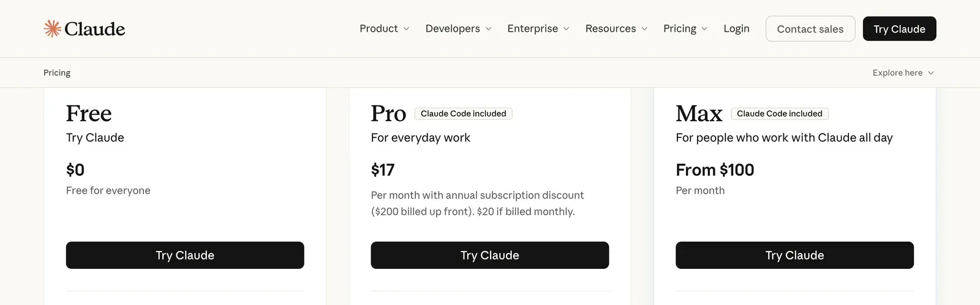Click Try Claude under the Max plan
The width and height of the screenshot is (980, 305).
pyautogui.click(x=794, y=255)
